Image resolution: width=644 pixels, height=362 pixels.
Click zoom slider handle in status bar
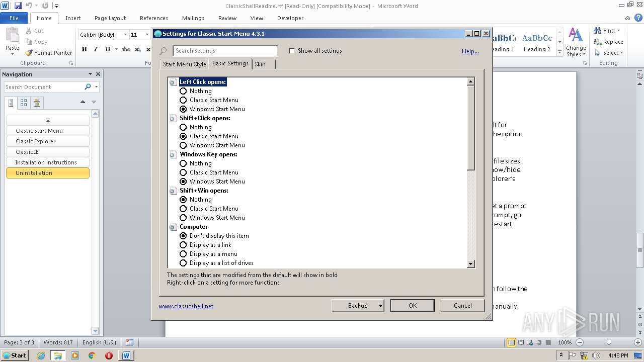click(609, 342)
